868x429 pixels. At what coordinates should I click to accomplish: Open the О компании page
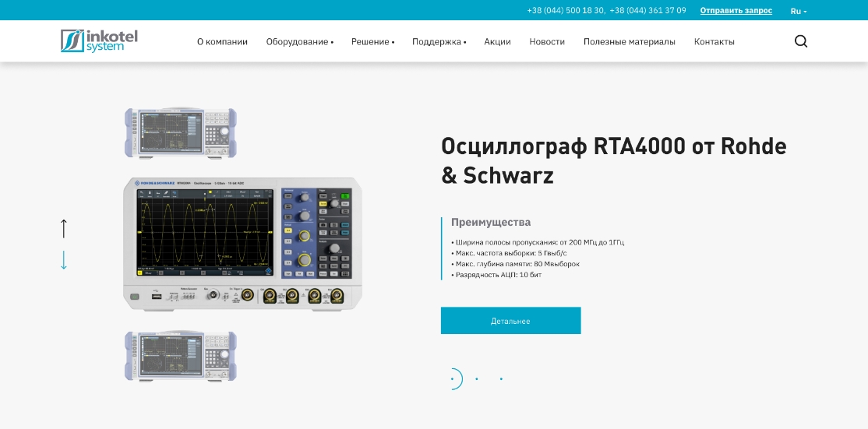pyautogui.click(x=222, y=42)
